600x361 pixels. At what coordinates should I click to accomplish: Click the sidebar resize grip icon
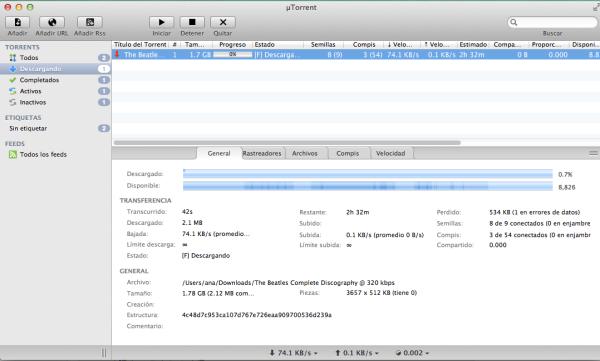tap(104, 353)
